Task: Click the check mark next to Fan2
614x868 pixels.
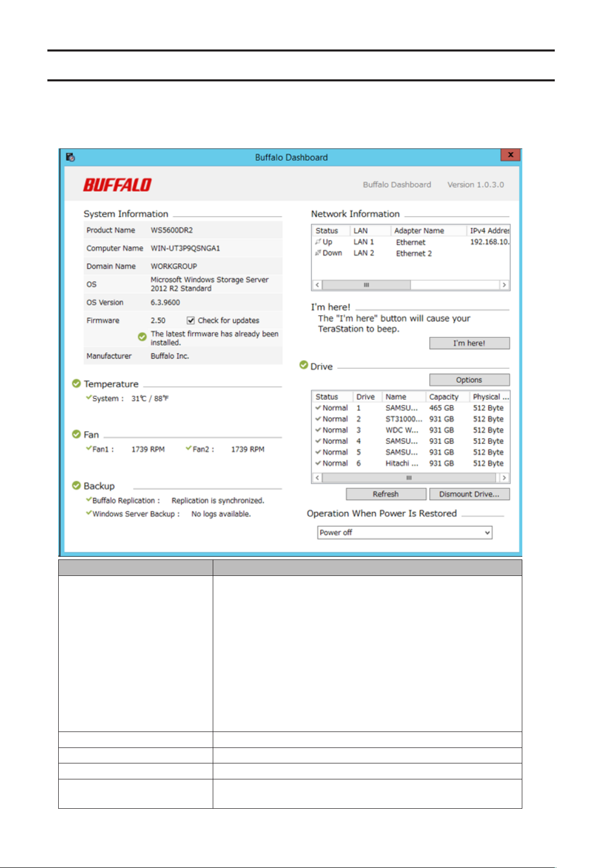Action: [x=189, y=449]
